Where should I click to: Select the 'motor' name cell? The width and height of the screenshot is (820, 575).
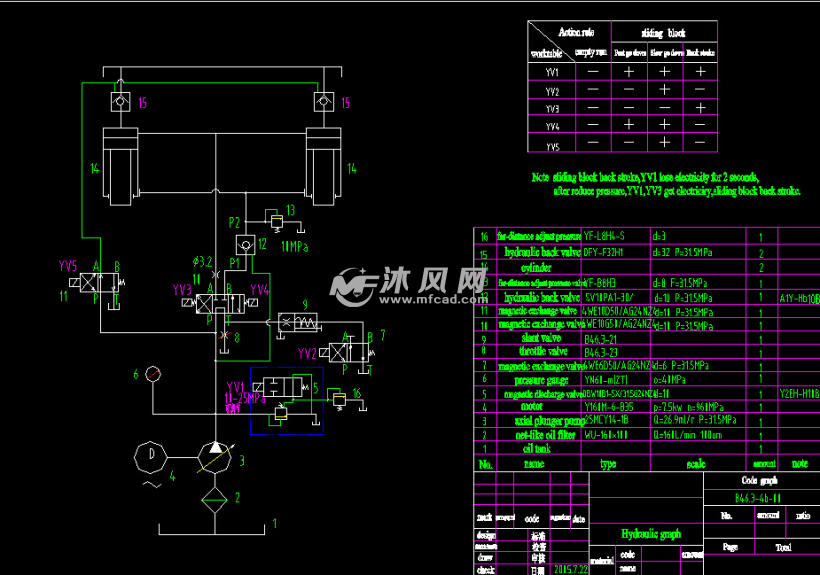coord(532,406)
